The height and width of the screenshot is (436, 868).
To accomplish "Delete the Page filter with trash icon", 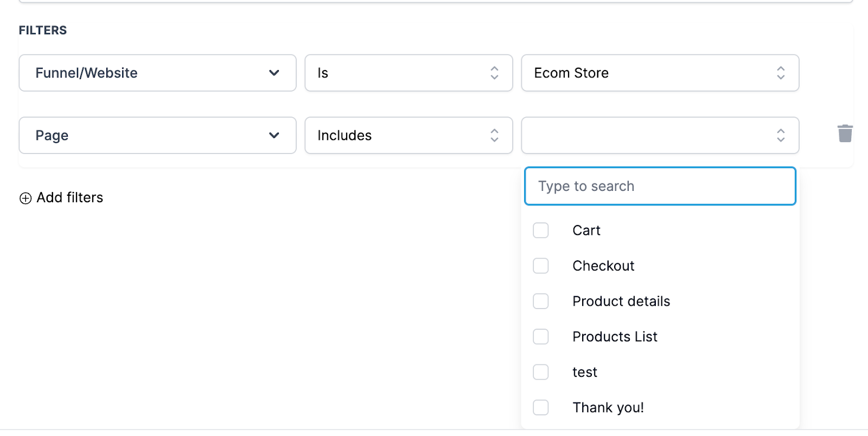I will [845, 133].
